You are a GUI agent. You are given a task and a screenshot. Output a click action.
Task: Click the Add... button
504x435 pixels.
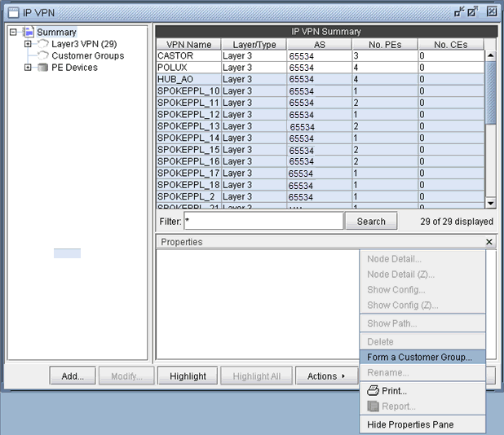pyautogui.click(x=73, y=376)
